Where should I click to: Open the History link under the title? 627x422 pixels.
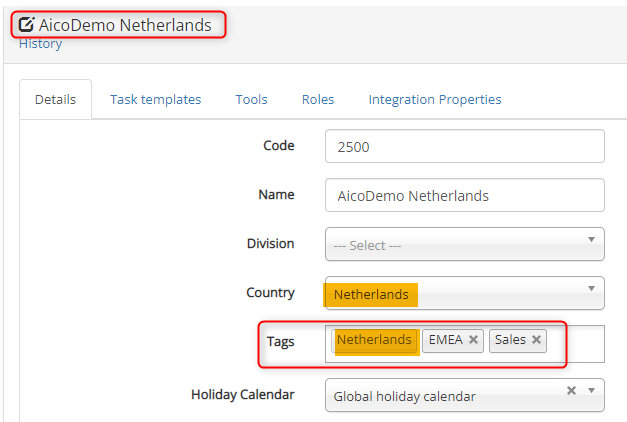[x=40, y=44]
